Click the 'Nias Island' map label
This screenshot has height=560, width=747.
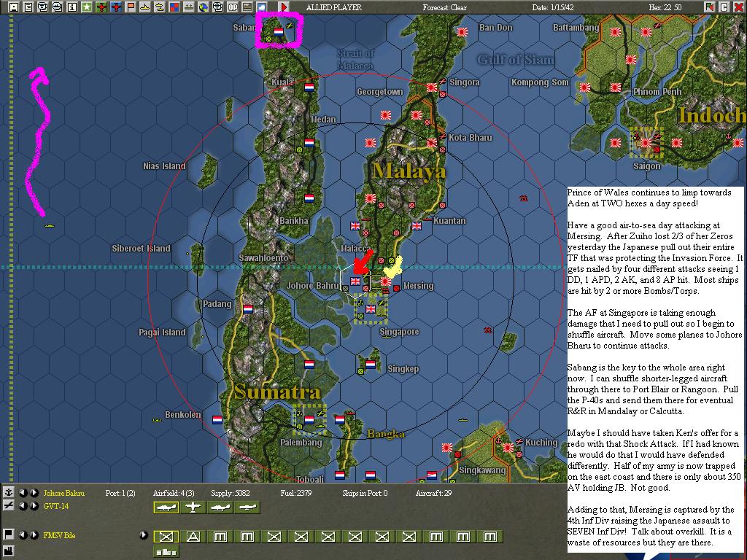(164, 166)
